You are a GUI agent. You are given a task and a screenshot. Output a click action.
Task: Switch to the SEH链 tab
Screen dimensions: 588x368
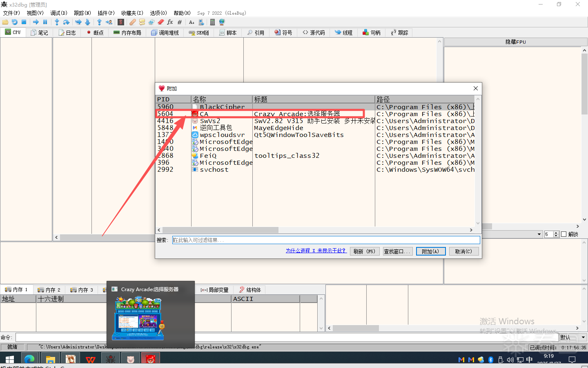pyautogui.click(x=199, y=33)
